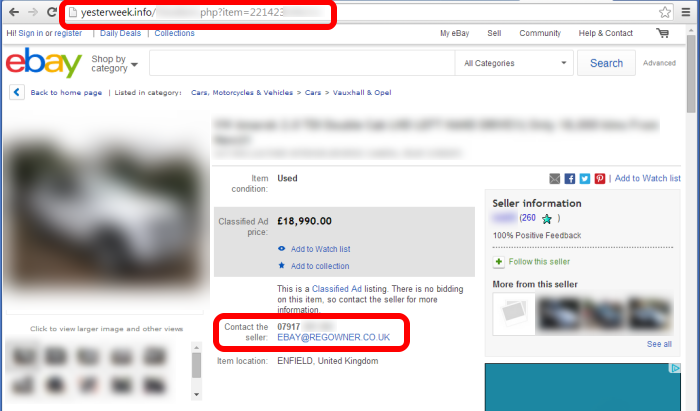The height and width of the screenshot is (411, 700).
Task: Go forward using browser forward arrow
Action: click(33, 12)
